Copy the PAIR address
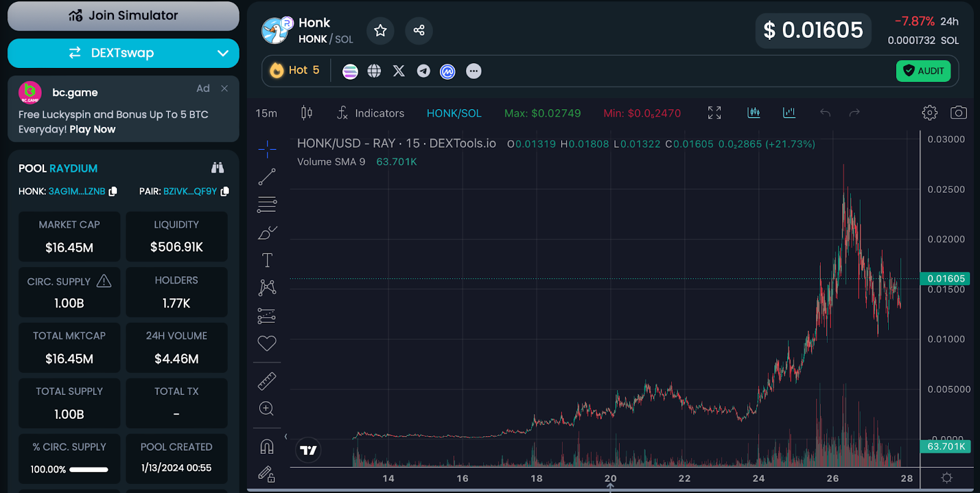 click(225, 192)
